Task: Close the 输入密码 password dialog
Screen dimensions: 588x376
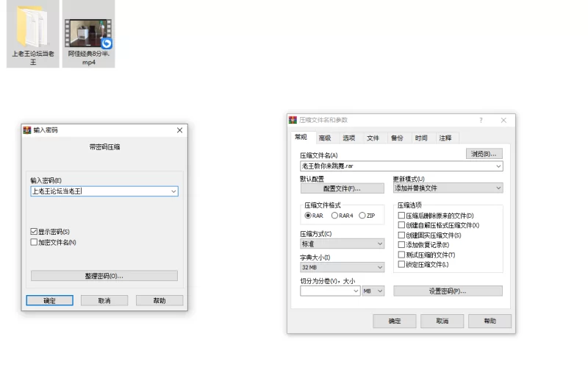Action: [179, 130]
